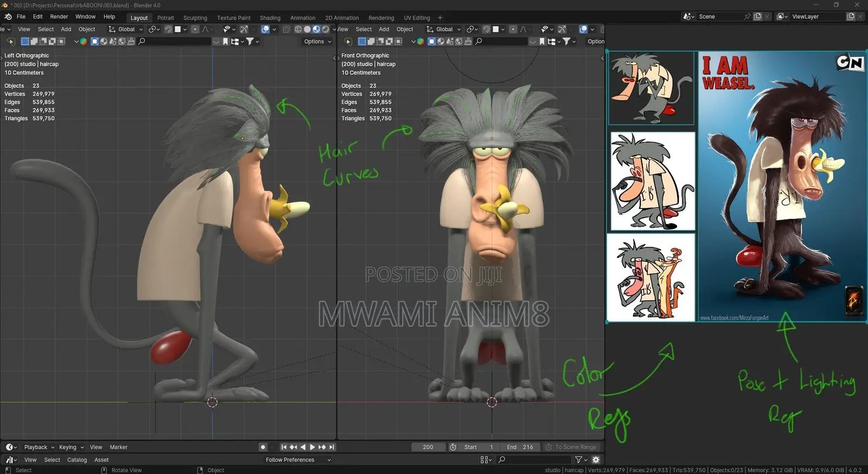Switch to UV Editing workspace tab
The image size is (868, 474).
417,18
